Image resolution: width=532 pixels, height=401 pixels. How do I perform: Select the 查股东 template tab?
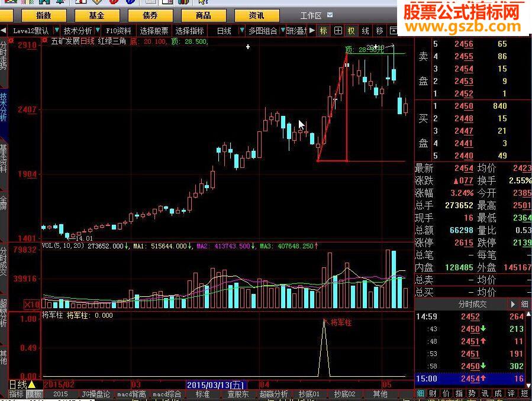238,394
